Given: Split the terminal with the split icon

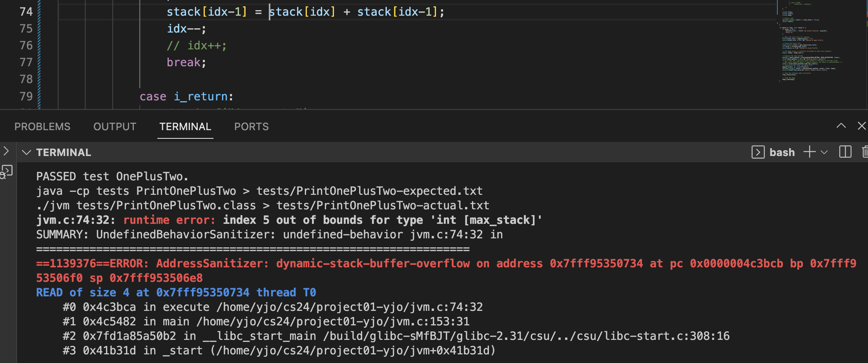Looking at the screenshot, I should coord(845,152).
